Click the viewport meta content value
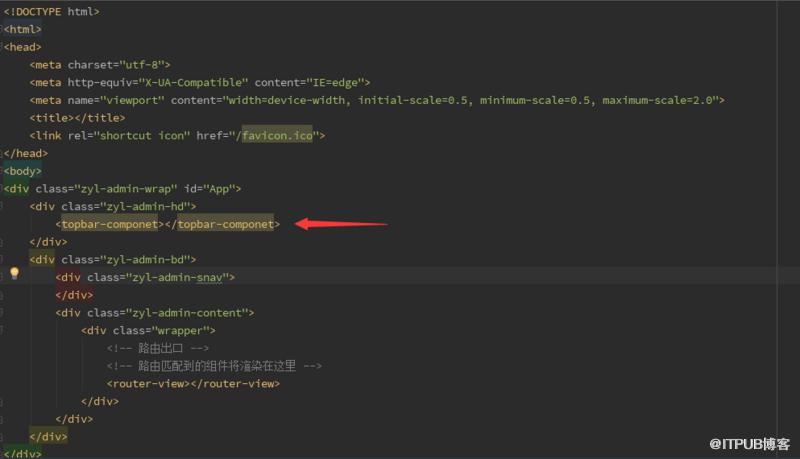 (469, 100)
